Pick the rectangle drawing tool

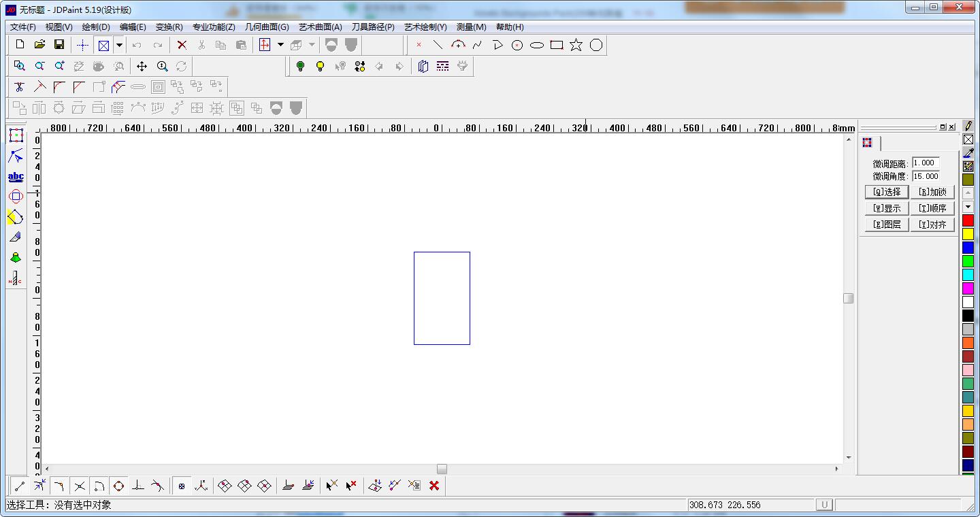(556, 45)
